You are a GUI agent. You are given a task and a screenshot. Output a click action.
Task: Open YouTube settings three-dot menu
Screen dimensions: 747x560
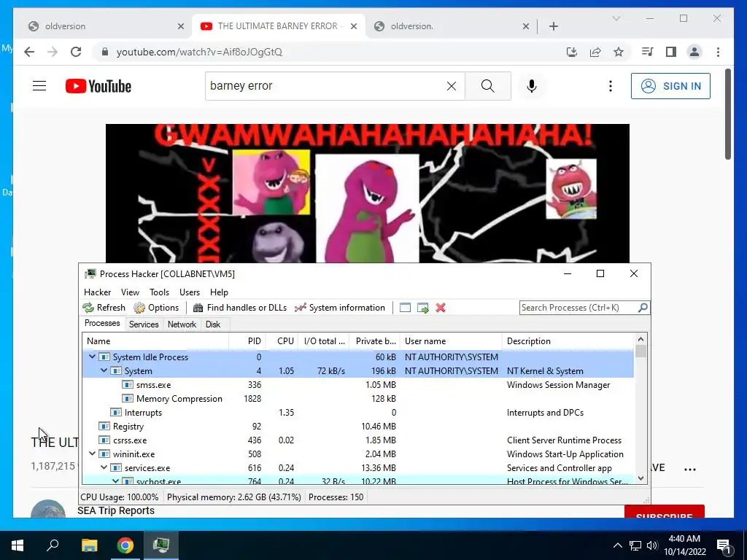(611, 86)
